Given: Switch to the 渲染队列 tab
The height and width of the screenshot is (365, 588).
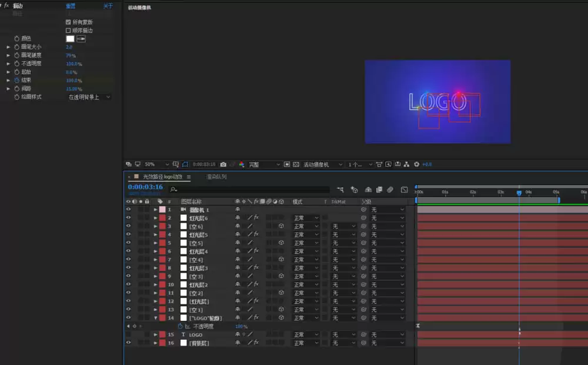Looking at the screenshot, I should click(x=216, y=177).
